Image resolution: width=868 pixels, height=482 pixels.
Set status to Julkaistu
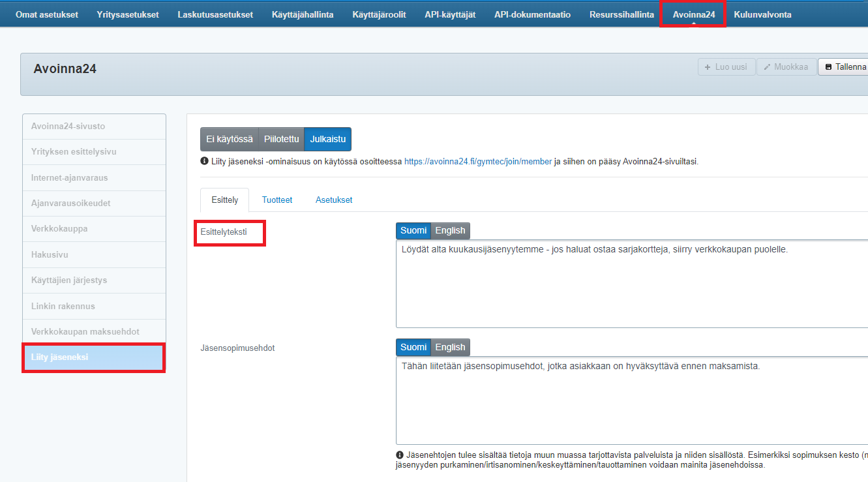pos(327,139)
